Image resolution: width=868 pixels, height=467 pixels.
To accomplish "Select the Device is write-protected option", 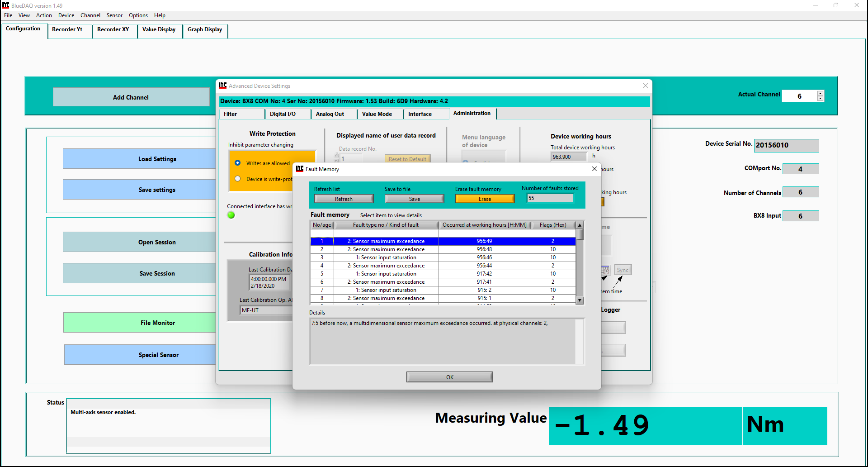I will (238, 179).
